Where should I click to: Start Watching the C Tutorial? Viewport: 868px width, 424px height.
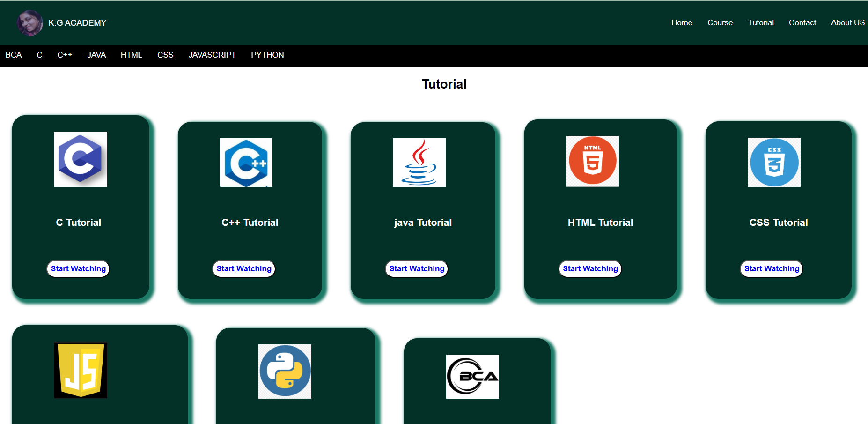[78, 269]
